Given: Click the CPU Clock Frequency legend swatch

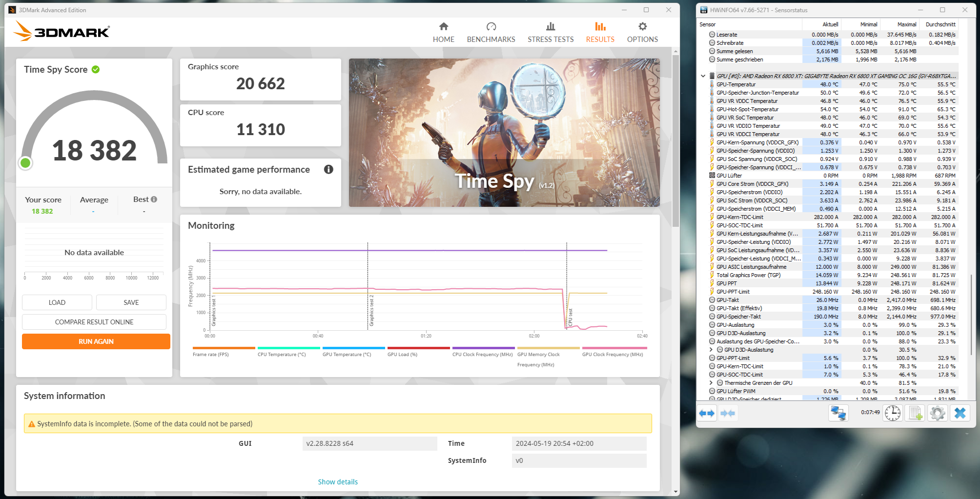Looking at the screenshot, I should pyautogui.click(x=484, y=348).
